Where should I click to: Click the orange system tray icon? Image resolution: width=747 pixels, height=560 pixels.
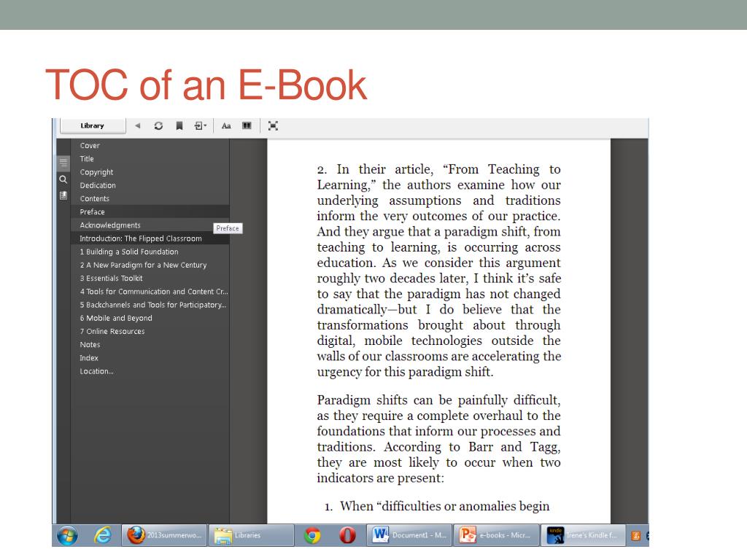pos(635,536)
